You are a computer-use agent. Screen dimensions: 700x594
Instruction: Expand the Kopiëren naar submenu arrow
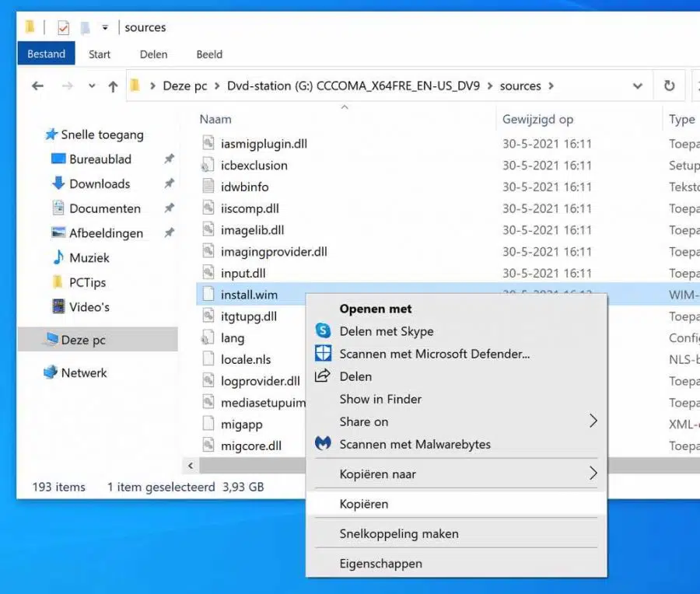[593, 473]
